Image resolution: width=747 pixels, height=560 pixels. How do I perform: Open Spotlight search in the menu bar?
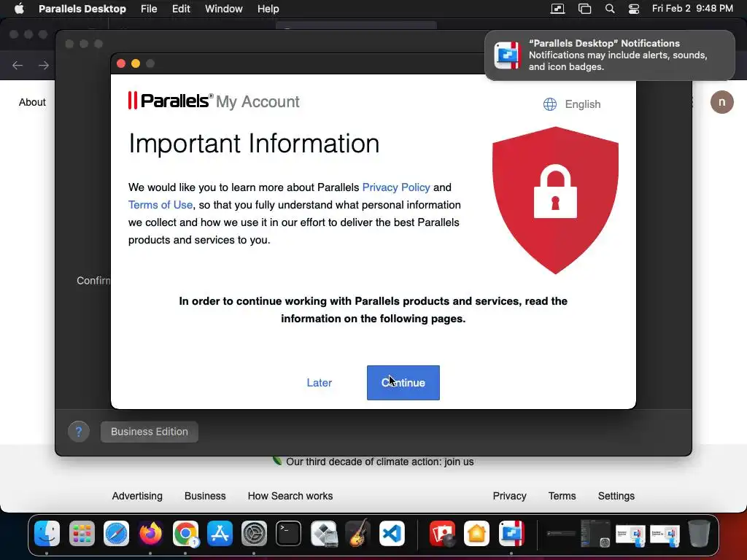(x=610, y=9)
